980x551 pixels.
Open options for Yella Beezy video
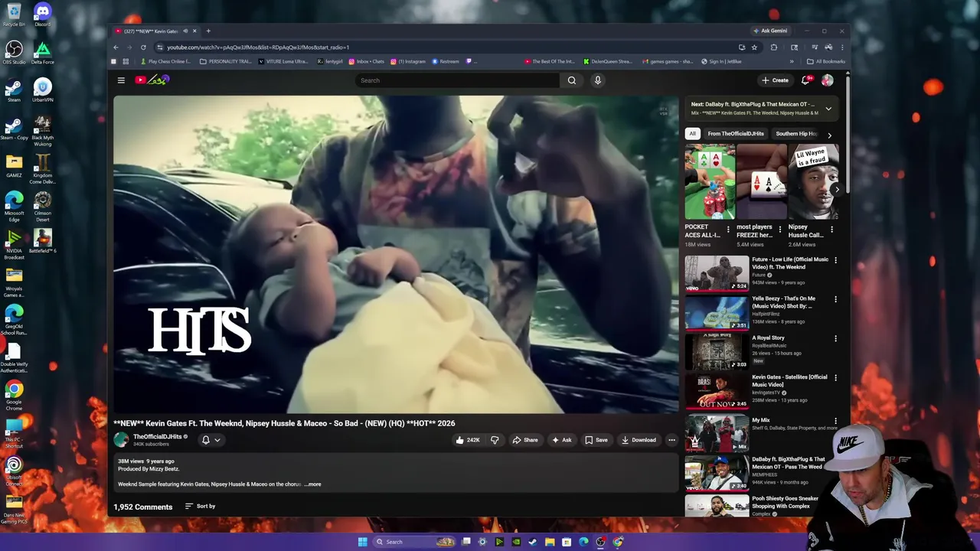[835, 300]
